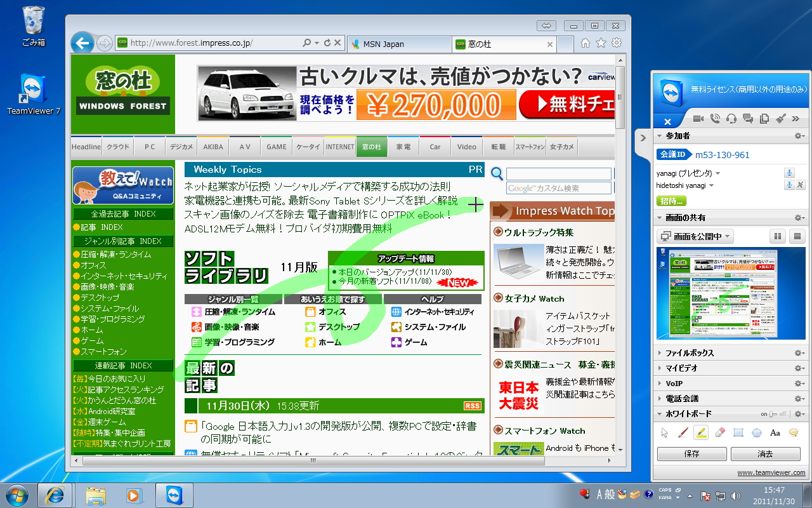Switch to the MSN Japan browser tab
812x508 pixels.
tap(399, 44)
